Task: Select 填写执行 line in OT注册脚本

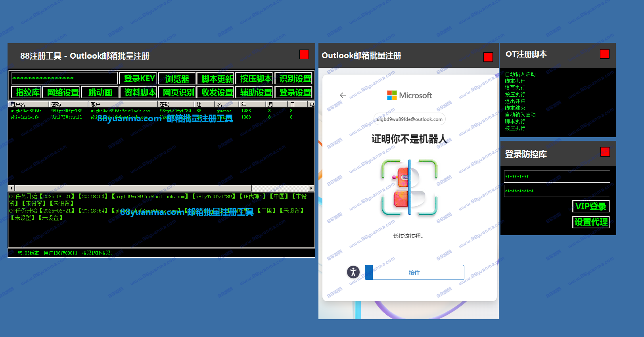Action: pos(515,88)
